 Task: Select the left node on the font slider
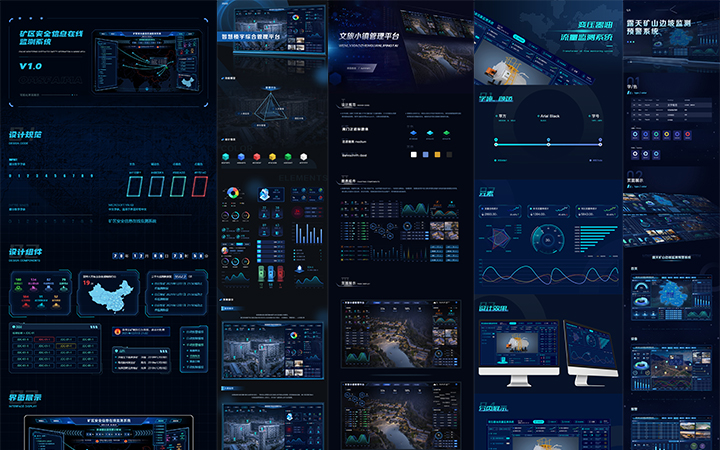point(496,144)
